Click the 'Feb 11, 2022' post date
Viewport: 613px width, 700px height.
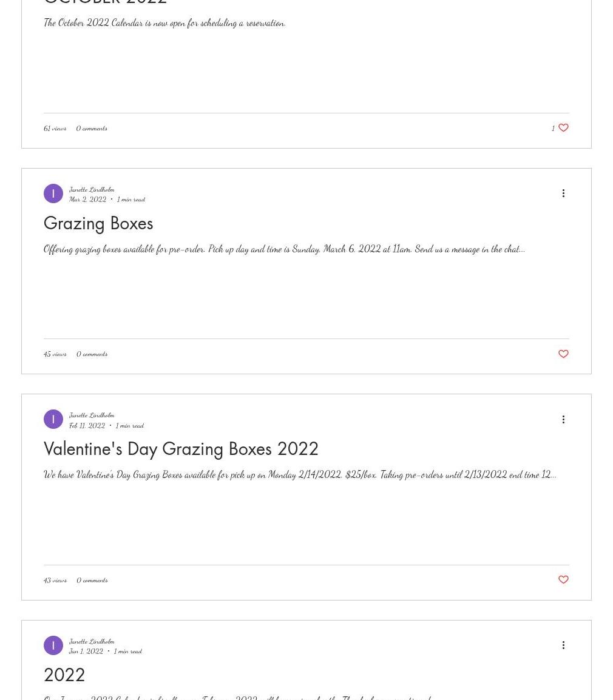click(87, 426)
